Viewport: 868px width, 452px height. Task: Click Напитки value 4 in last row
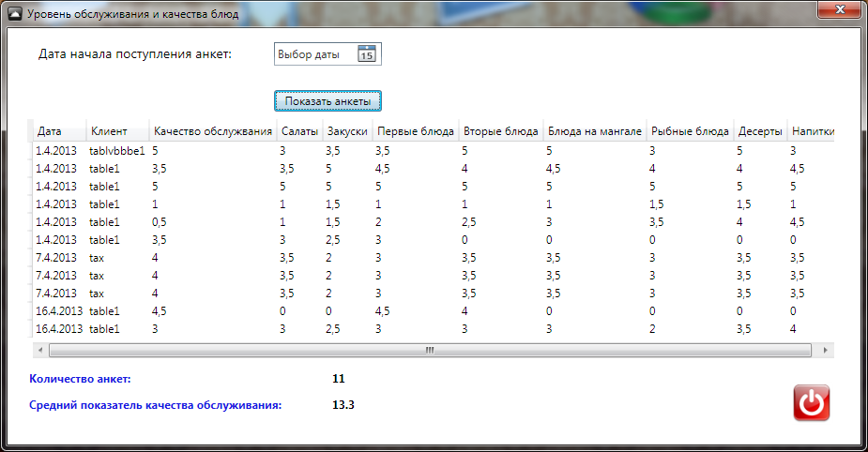pos(793,328)
